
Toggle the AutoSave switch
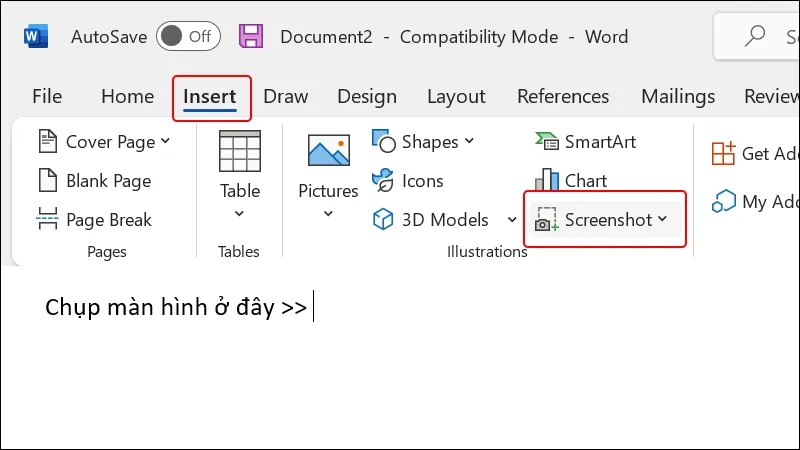188,36
